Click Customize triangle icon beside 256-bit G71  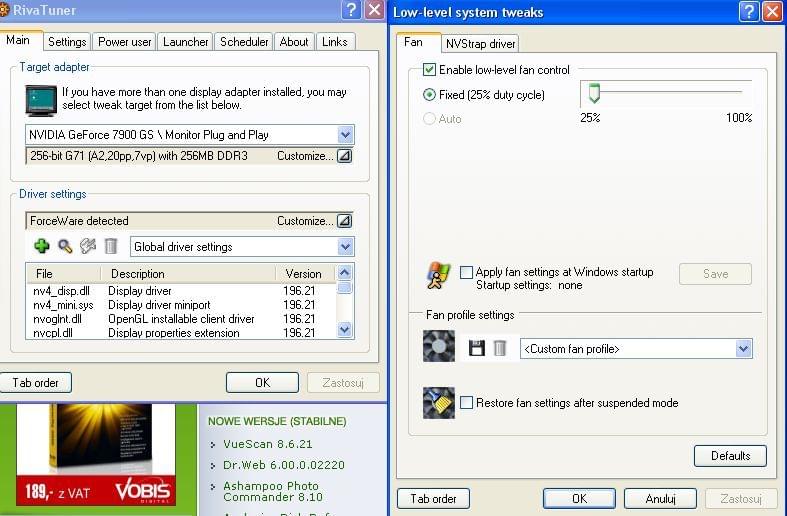[x=344, y=156]
